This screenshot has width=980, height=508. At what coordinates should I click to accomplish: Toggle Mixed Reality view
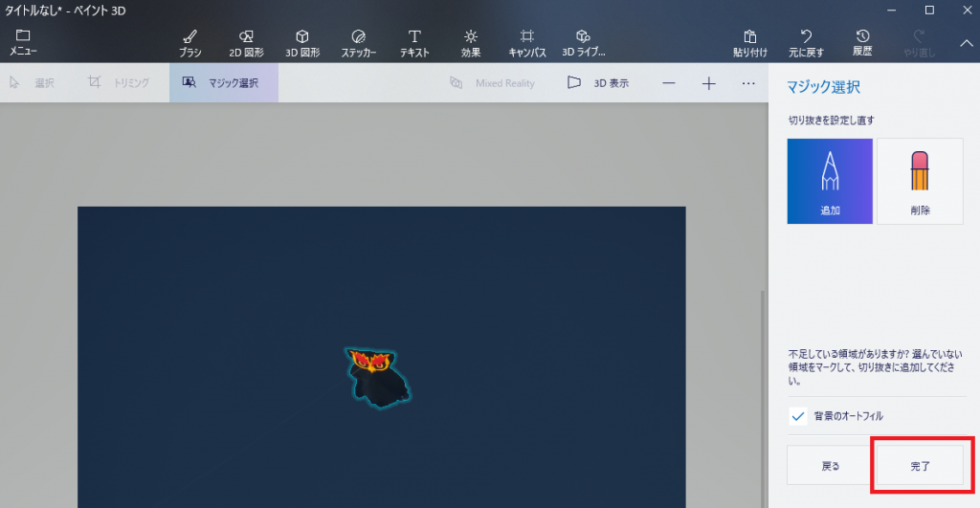[493, 82]
